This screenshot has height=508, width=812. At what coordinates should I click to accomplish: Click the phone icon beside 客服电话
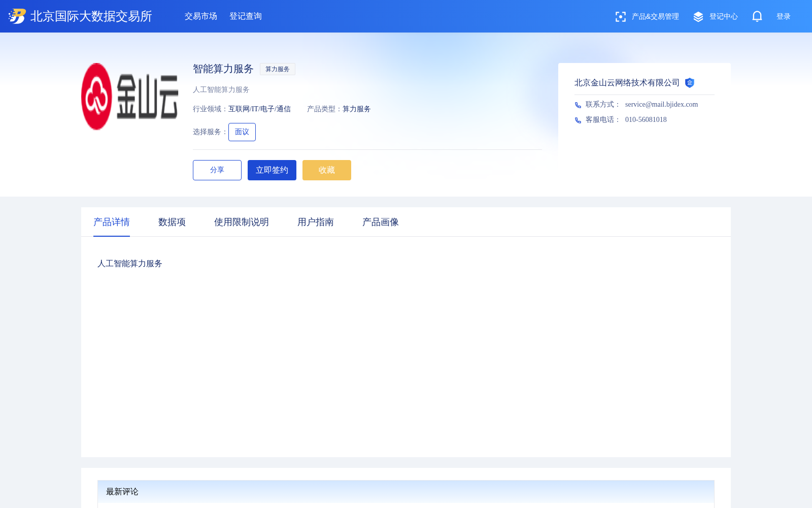(578, 120)
